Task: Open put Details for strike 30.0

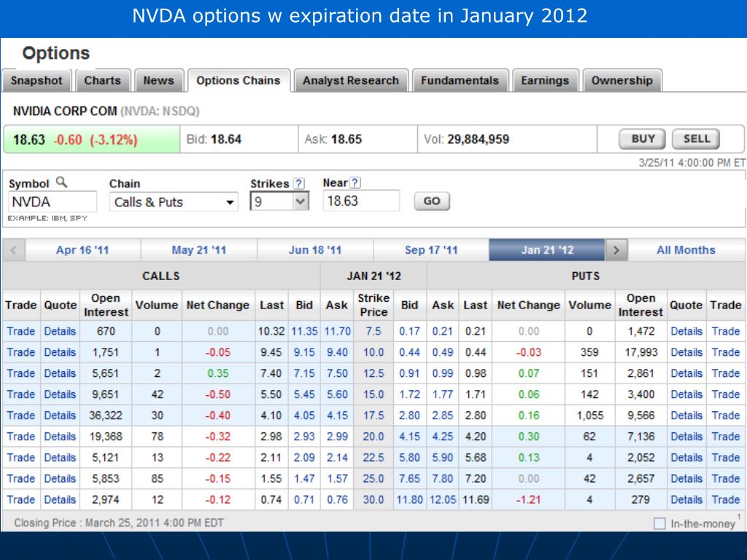Action: click(x=686, y=499)
